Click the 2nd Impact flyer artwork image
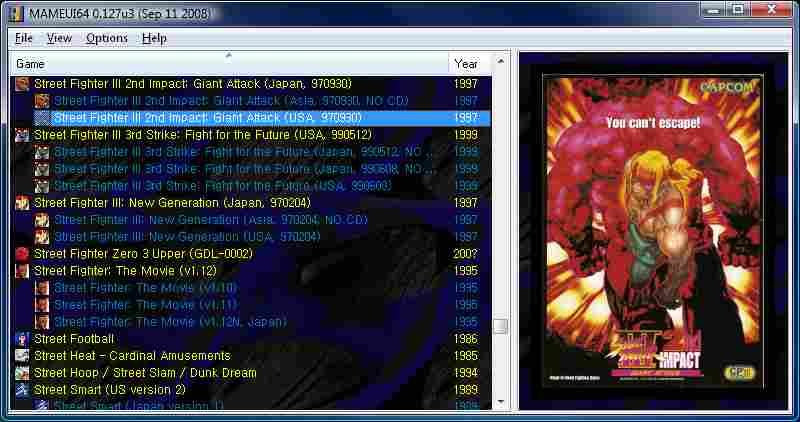Viewport: 800px width, 422px height. pyautogui.click(x=653, y=230)
